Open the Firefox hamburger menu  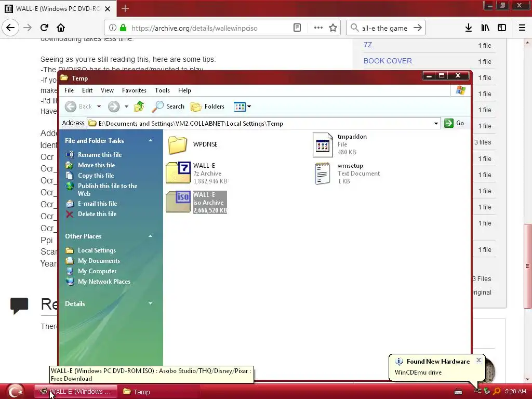click(522, 28)
